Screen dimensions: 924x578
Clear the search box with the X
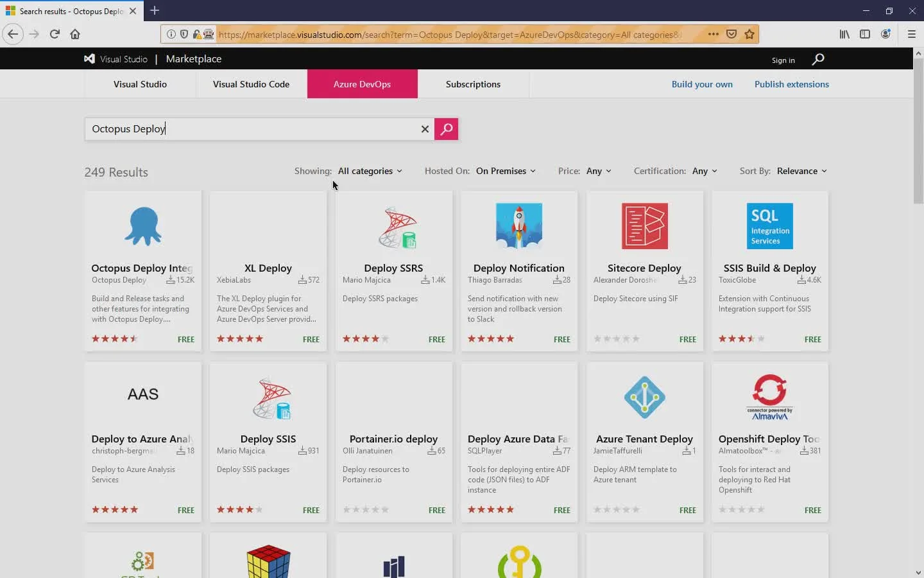point(425,129)
